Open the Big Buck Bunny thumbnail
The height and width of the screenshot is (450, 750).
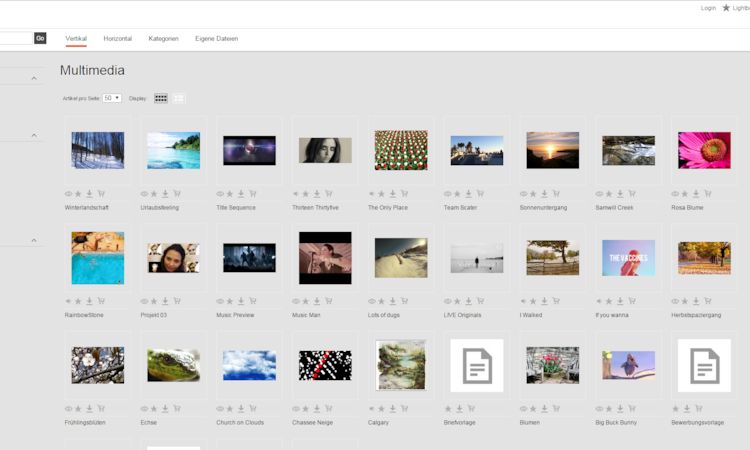629,365
